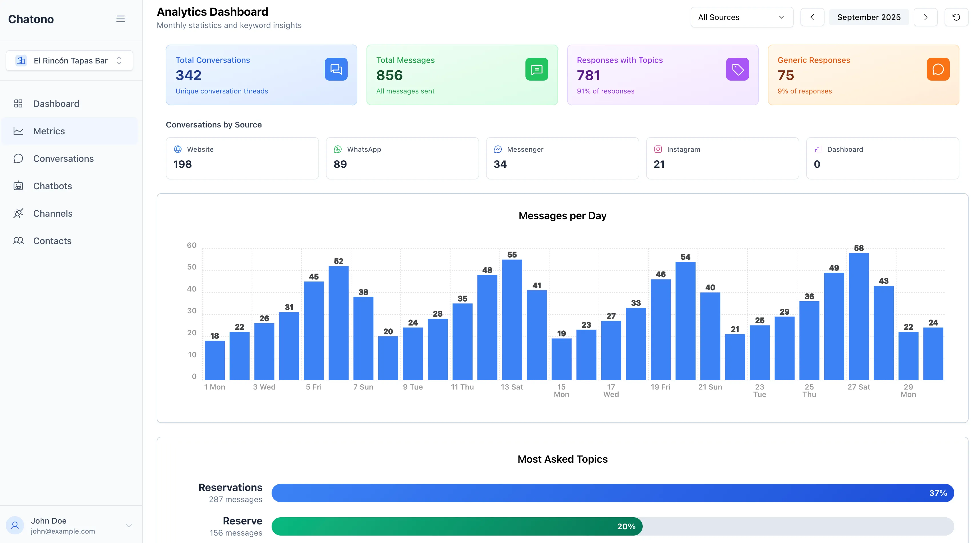
Task: Navigate to Chatbots page
Action: (53, 186)
